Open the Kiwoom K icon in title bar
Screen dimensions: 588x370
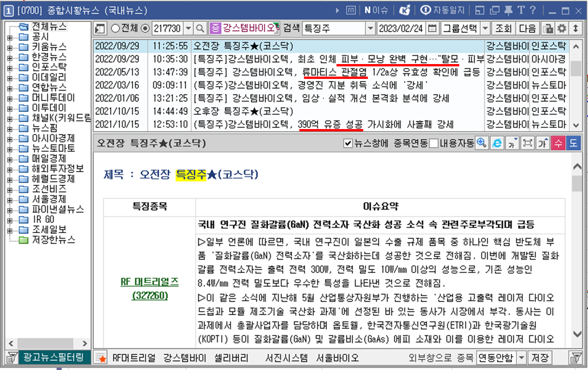coord(405,10)
